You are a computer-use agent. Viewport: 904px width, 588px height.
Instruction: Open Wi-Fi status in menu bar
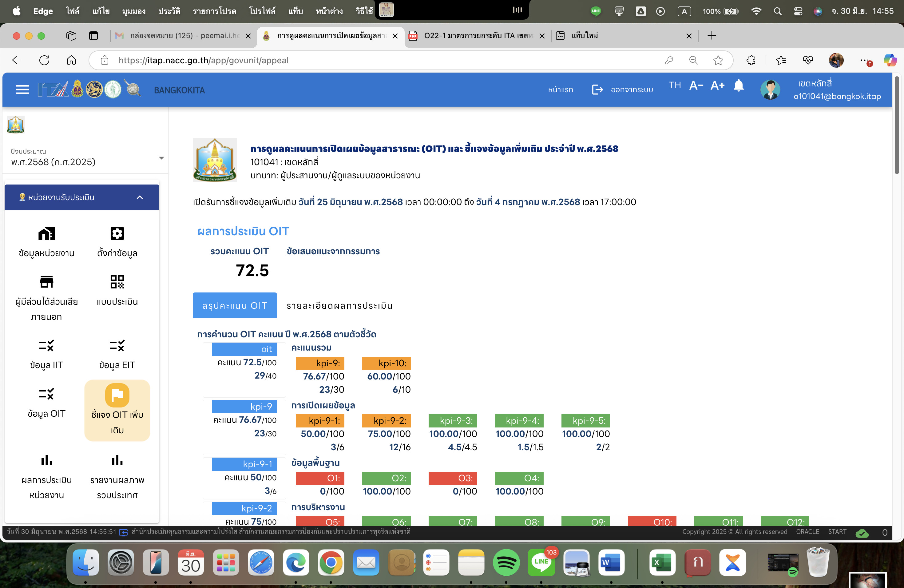coord(756,11)
